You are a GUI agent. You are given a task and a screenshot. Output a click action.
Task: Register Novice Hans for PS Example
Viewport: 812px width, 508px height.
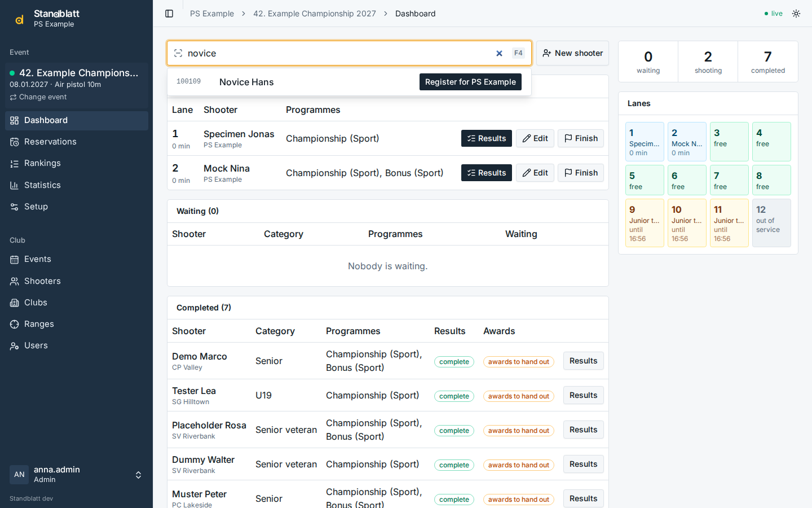[x=470, y=82]
